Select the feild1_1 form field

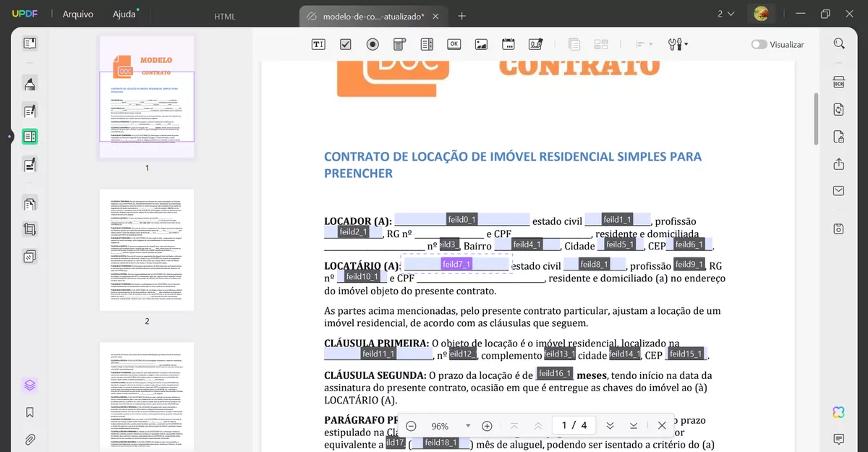[x=618, y=220]
